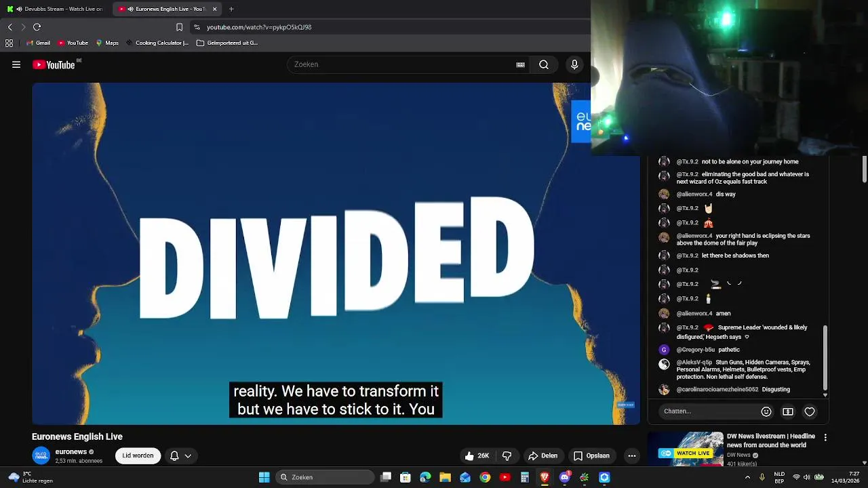Open @Gregory-b5u chat avatar
This screenshot has width=868, height=488.
tap(664, 350)
